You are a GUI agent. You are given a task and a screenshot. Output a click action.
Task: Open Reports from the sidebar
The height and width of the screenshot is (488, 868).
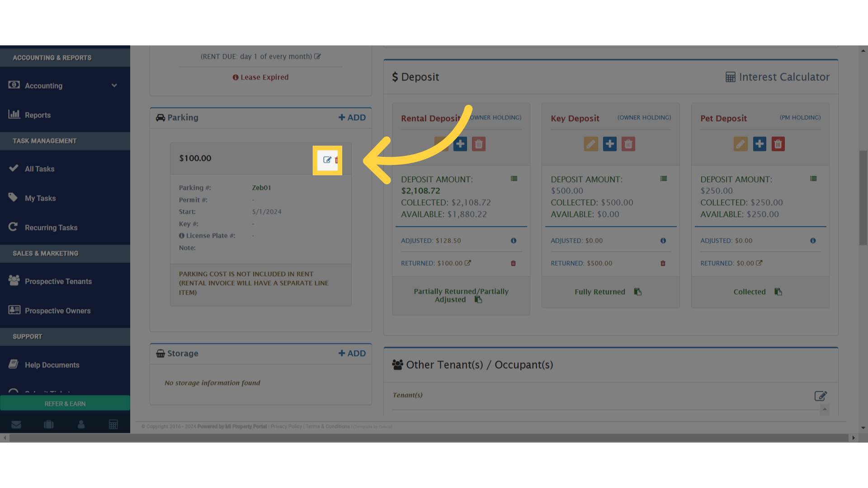tap(38, 115)
